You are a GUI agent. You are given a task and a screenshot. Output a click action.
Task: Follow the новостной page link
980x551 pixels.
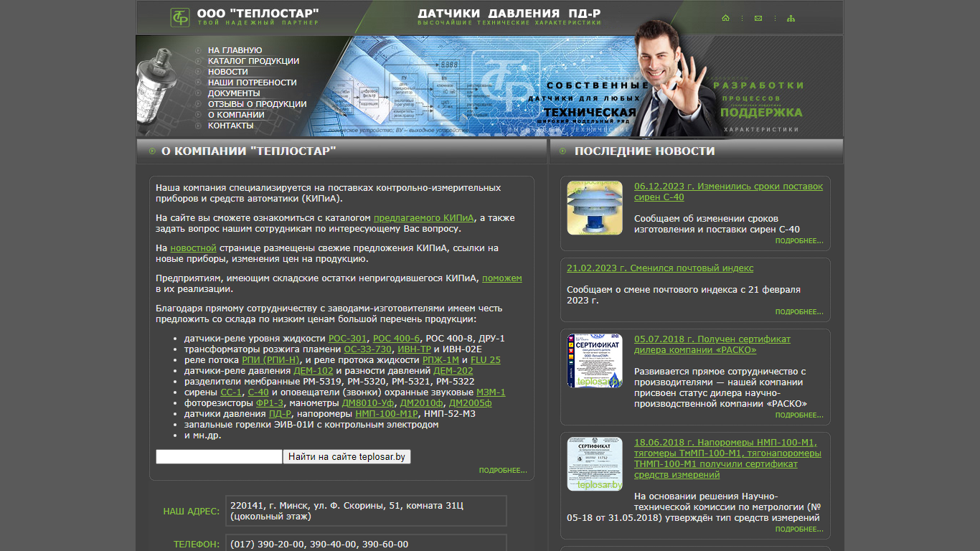pos(193,248)
